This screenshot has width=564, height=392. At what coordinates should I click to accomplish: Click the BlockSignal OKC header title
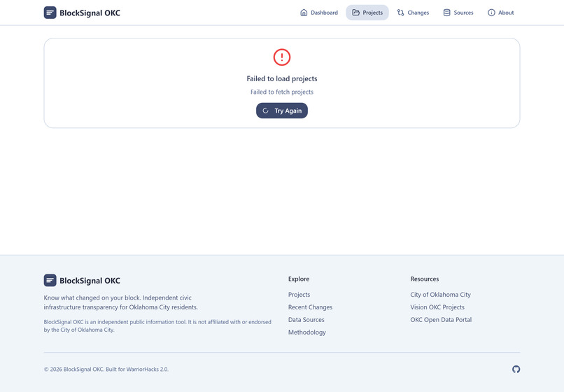pos(90,13)
